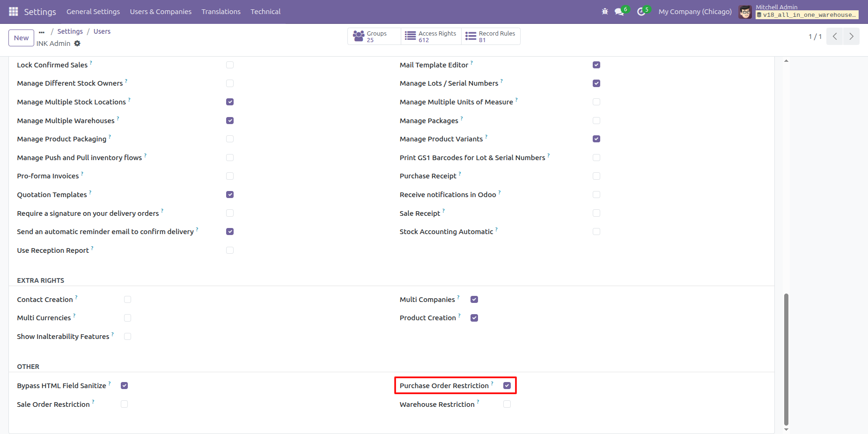The height and width of the screenshot is (434, 868).
Task: Click the vertical scrollbar thumb
Action: [786, 360]
